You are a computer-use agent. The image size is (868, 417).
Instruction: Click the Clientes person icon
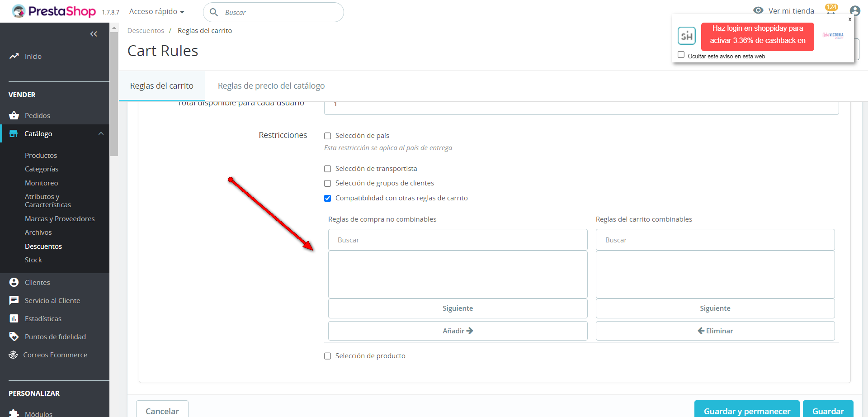pos(14,282)
